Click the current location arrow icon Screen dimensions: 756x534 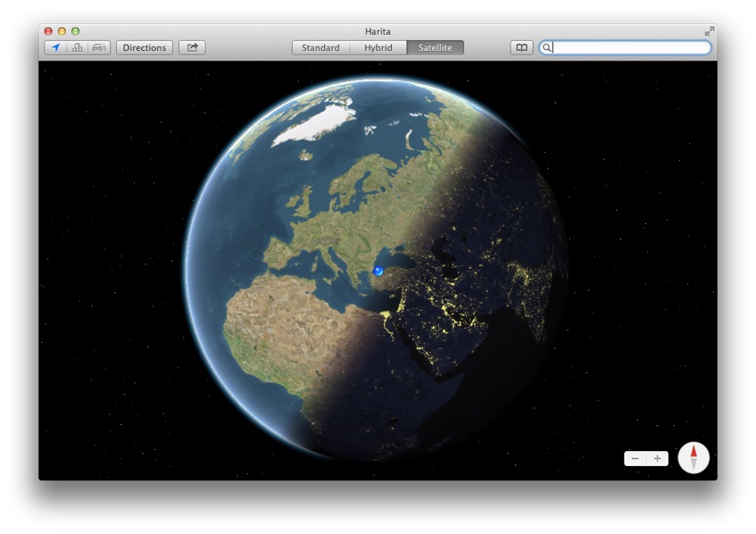(x=55, y=47)
